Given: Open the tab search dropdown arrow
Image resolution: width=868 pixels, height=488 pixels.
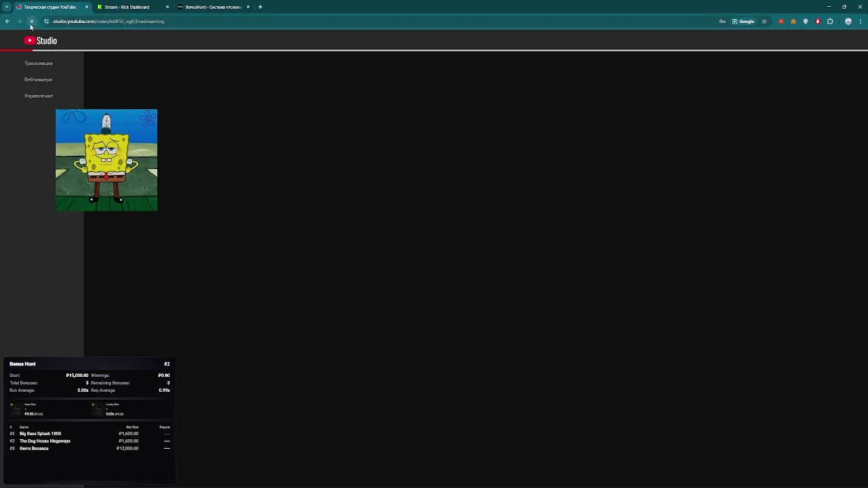Looking at the screenshot, I should pyautogui.click(x=7, y=7).
